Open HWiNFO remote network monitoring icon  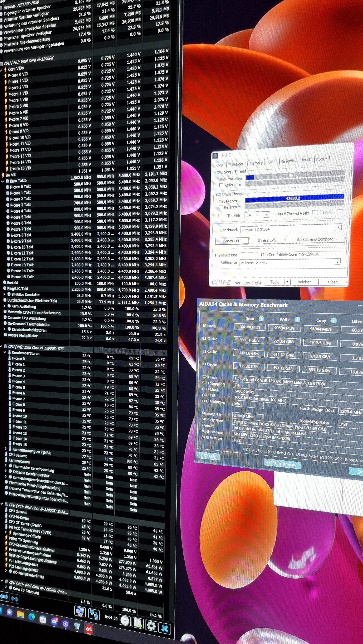coord(94,614)
